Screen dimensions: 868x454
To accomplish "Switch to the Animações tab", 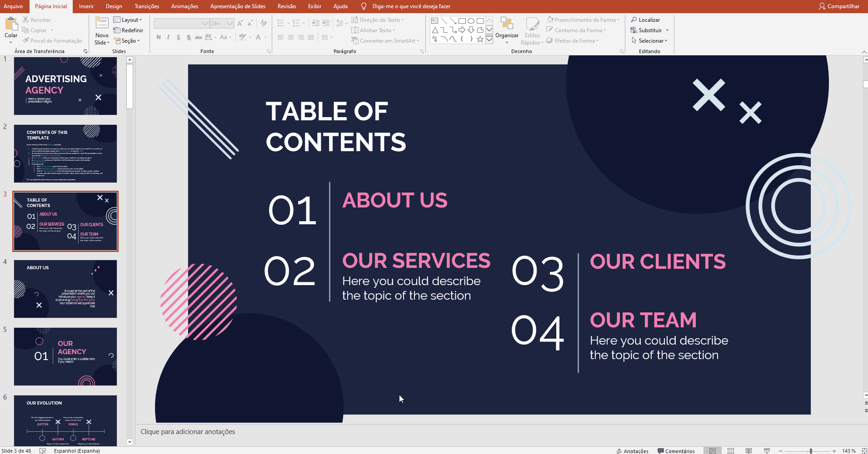I will 185,6.
